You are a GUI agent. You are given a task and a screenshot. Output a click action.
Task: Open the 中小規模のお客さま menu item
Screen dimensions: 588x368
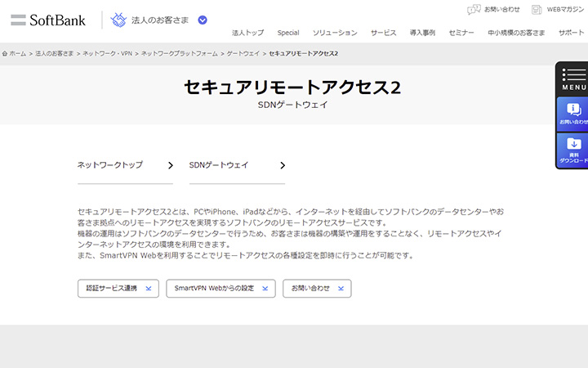(516, 33)
